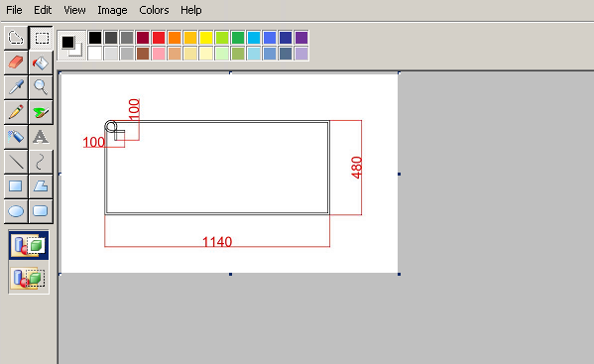Select the Pick Color eyedropper tool
The image size is (594, 364).
point(16,87)
